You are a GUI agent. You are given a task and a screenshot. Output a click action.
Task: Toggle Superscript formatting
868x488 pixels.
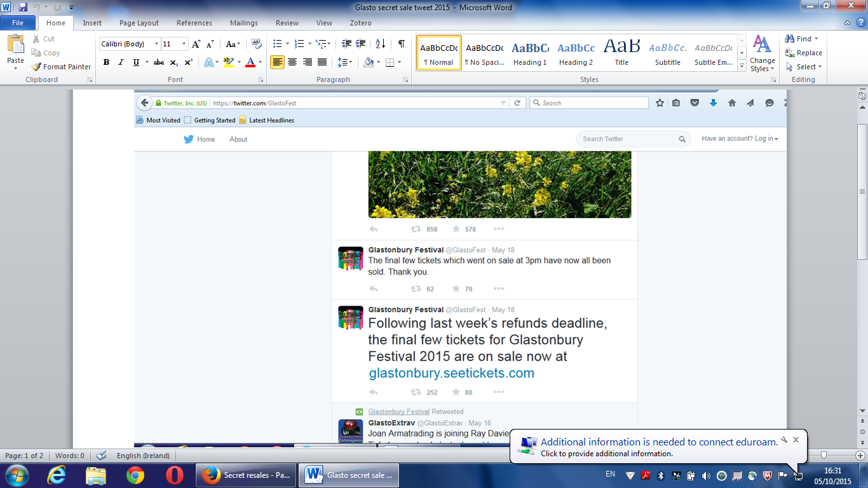pos(189,62)
